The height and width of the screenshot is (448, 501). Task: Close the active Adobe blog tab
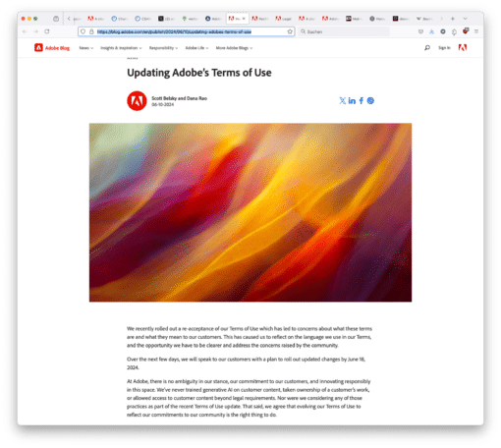(x=244, y=19)
